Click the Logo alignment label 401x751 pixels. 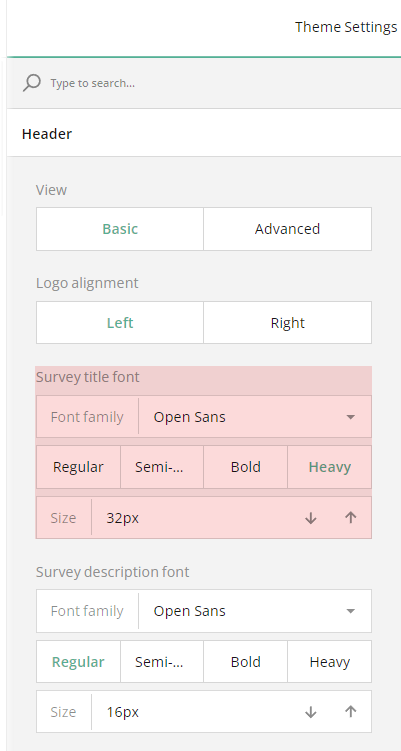(87, 283)
